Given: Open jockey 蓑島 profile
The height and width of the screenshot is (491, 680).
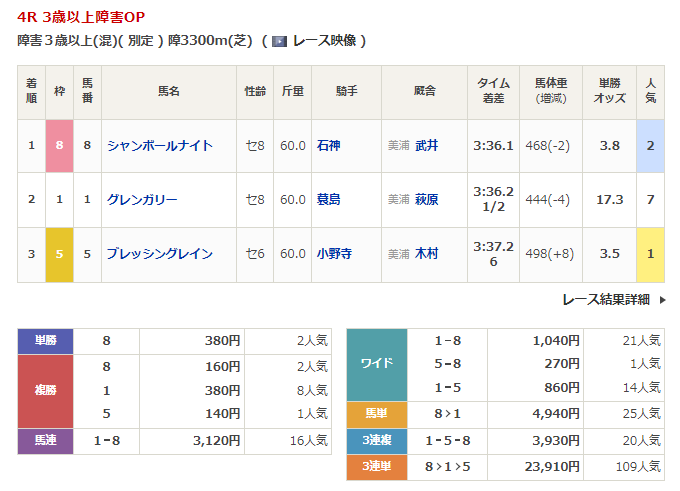Looking at the screenshot, I should tap(328, 200).
